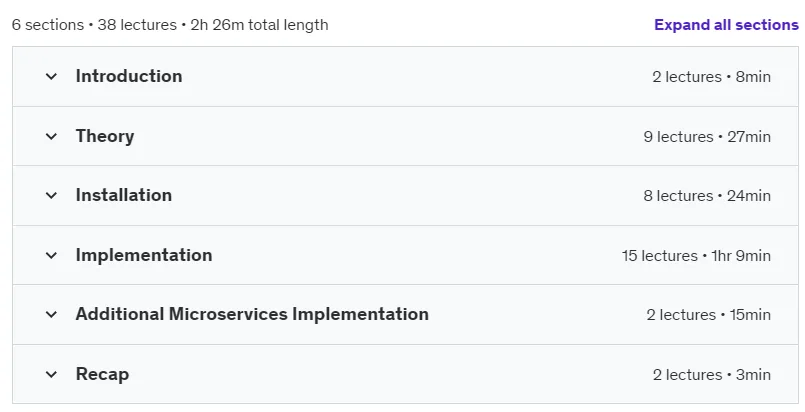The height and width of the screenshot is (412, 805).
Task: Click the chevron beside Theory
Action: [51, 136]
